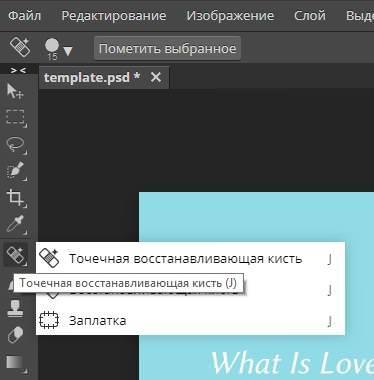Screen dimensions: 374x380
Task: Select the Lasso tool
Action: [x=16, y=145]
